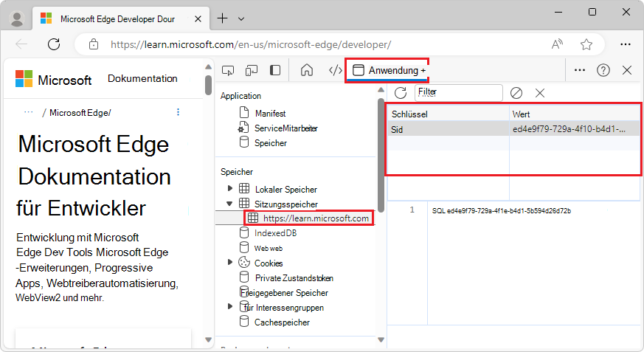Image resolution: width=644 pixels, height=352 pixels.
Task: Select the Cookies tree item
Action: coord(269,263)
